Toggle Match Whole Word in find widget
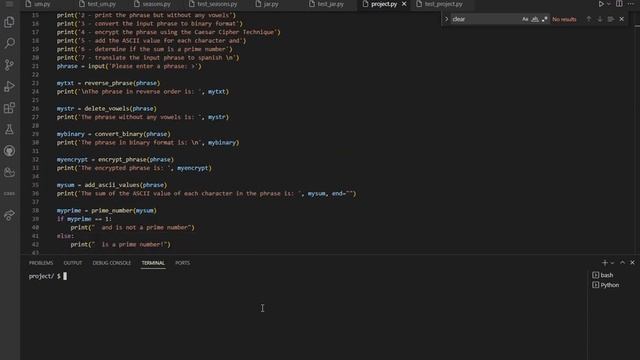Image resolution: width=640 pixels, height=360 pixels. click(x=535, y=19)
